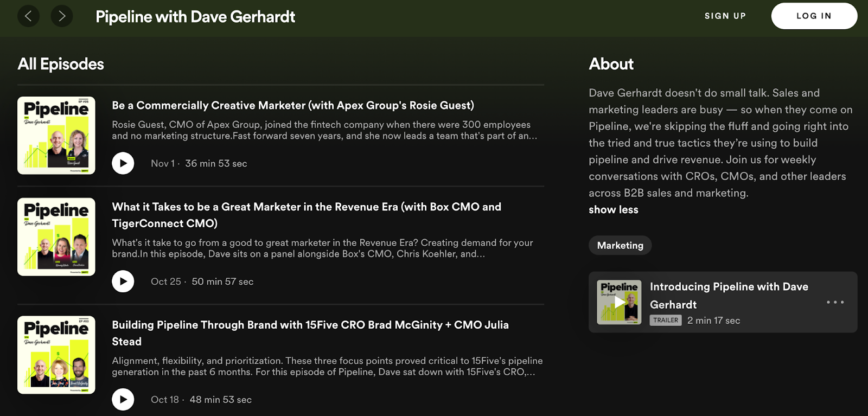Click the 'Nov 1' episode date
The height and width of the screenshot is (416, 868).
pyautogui.click(x=163, y=163)
